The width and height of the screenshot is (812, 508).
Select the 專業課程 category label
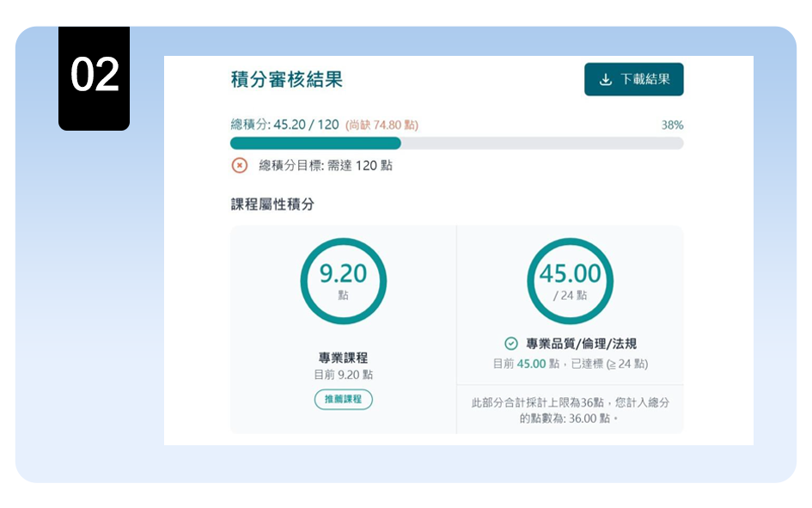click(x=343, y=358)
